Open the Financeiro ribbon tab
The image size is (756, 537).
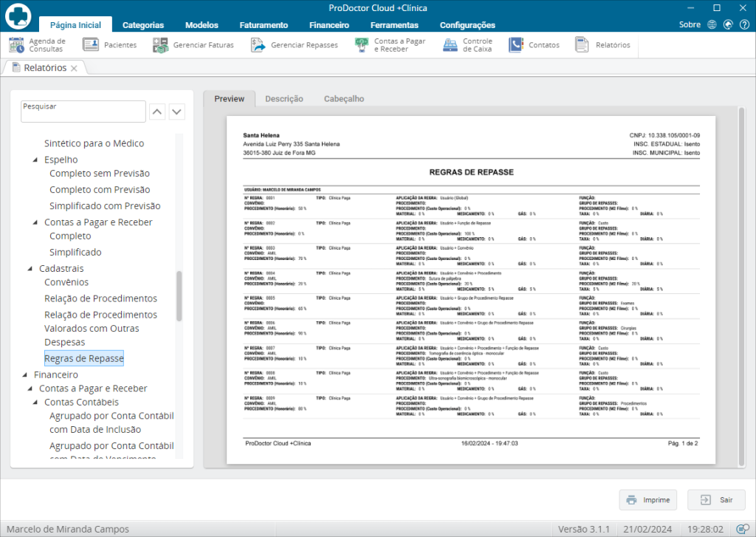click(x=329, y=25)
